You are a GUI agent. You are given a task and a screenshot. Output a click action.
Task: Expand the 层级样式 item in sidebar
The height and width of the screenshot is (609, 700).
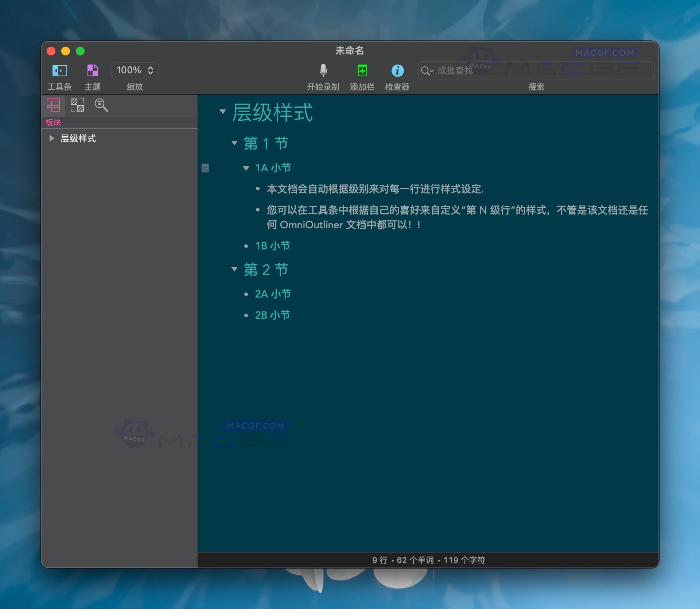[51, 138]
